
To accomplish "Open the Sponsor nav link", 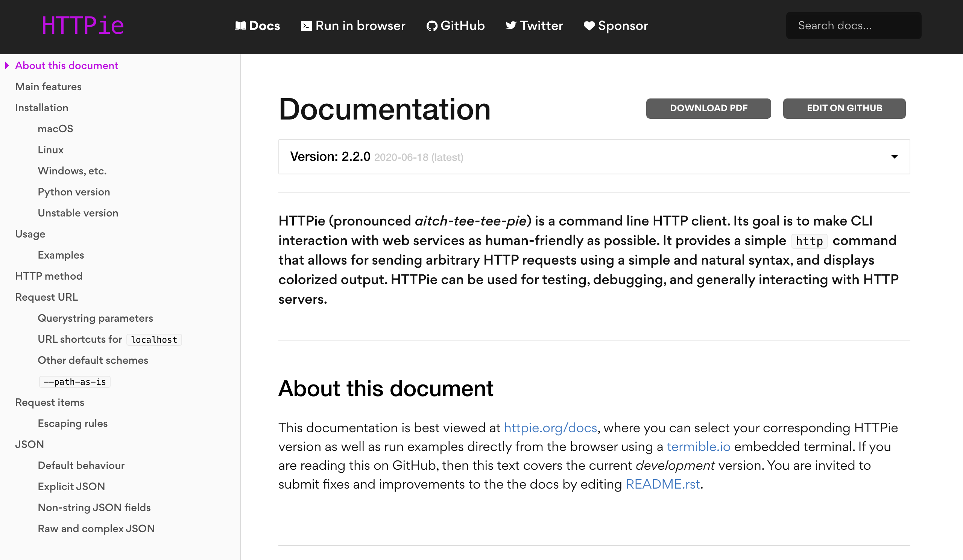I will click(616, 26).
